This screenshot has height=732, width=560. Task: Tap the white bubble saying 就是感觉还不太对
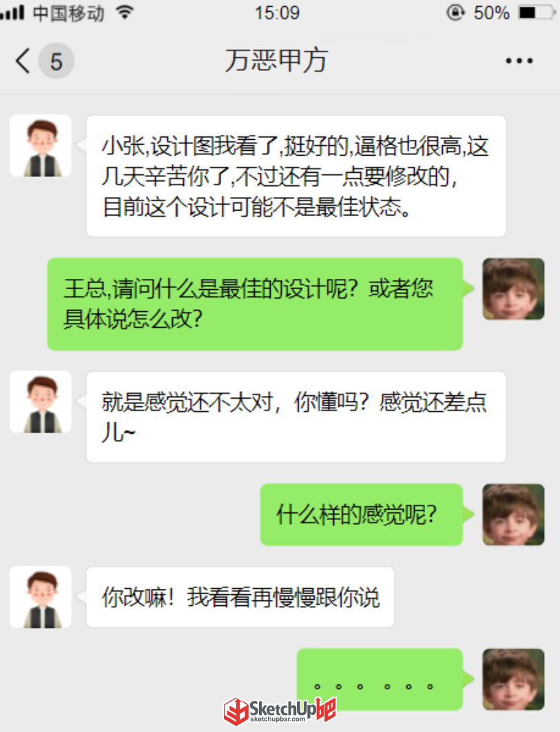click(296, 417)
